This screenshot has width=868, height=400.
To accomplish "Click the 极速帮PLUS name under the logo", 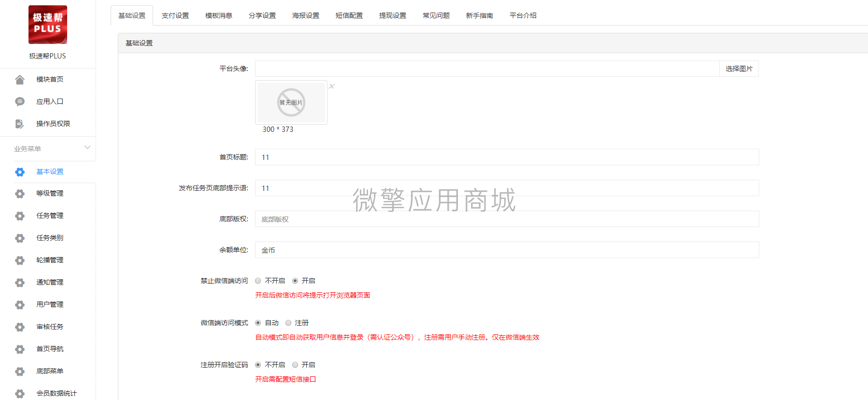I will coord(47,56).
